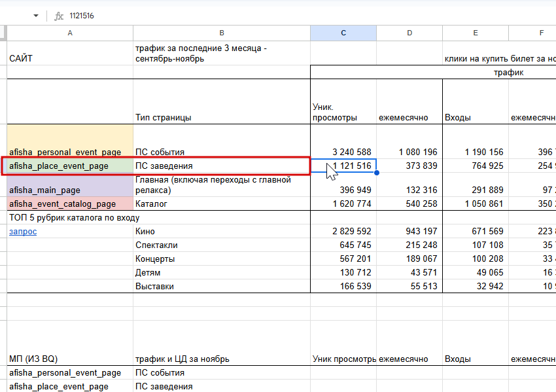The image size is (556, 392).
Task: Click the ТОП 5 рубрик каталога row
Action: (x=75, y=217)
